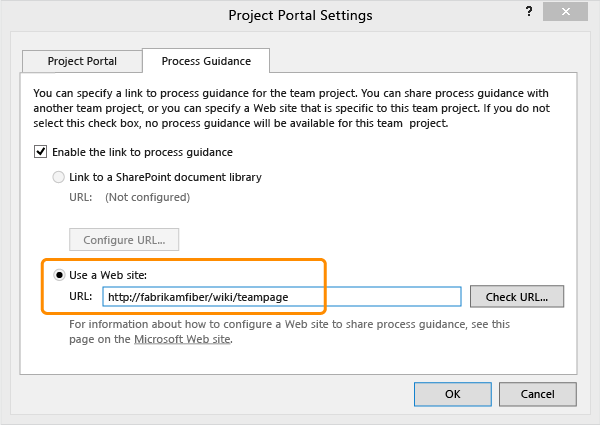Select the Process Guidance tab
The image size is (600, 425).
pyautogui.click(x=205, y=61)
